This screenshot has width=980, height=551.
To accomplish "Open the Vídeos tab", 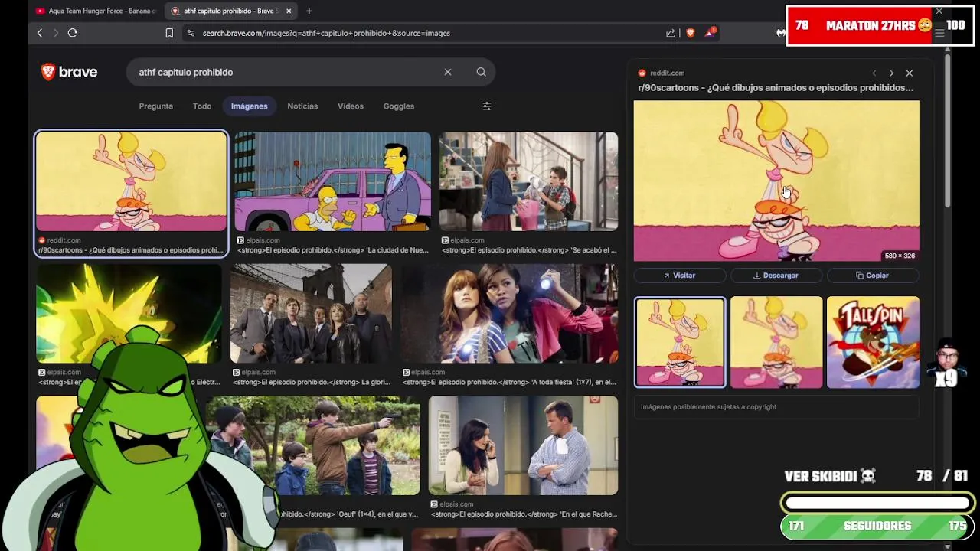I will [x=351, y=106].
